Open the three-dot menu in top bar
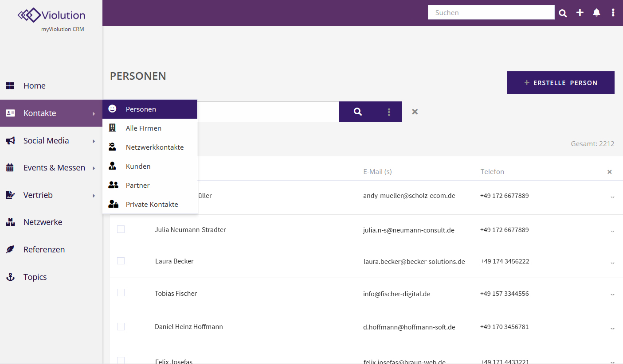Image resolution: width=623 pixels, height=364 pixels. 613,13
